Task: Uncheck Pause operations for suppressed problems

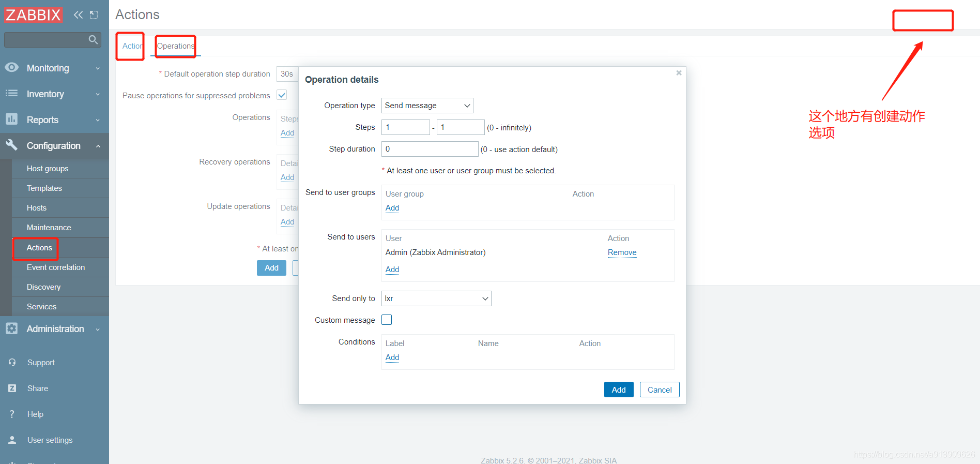Action: tap(282, 95)
